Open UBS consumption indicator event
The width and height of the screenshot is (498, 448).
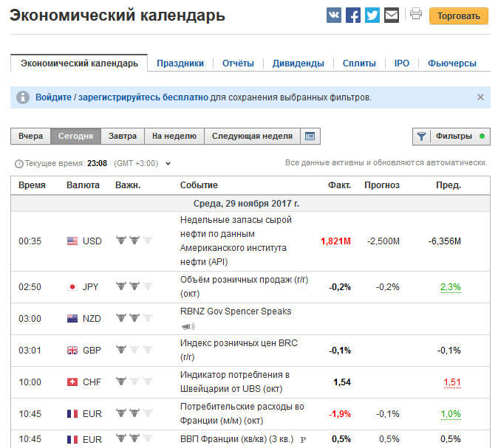tap(235, 382)
